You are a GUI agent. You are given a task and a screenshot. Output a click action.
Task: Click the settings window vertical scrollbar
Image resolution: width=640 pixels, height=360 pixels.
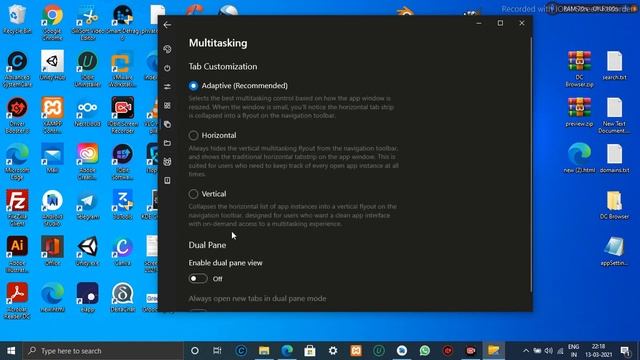[x=531, y=163]
